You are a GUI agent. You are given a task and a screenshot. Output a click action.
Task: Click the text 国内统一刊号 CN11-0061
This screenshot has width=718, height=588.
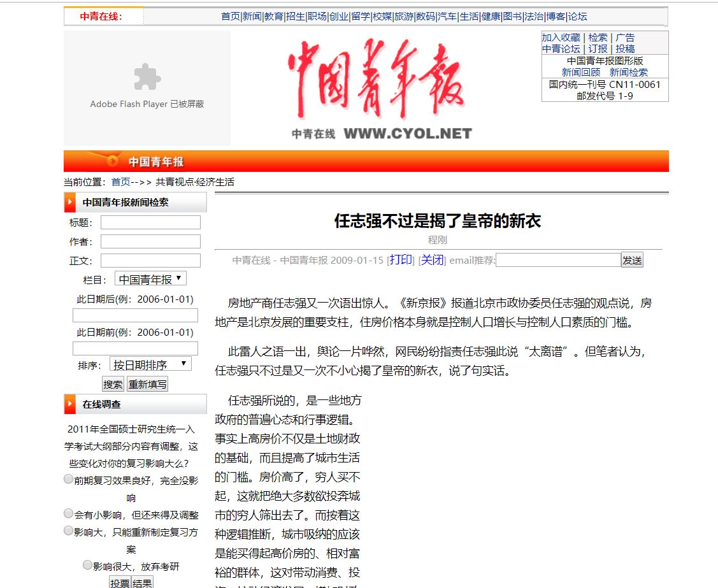605,84
